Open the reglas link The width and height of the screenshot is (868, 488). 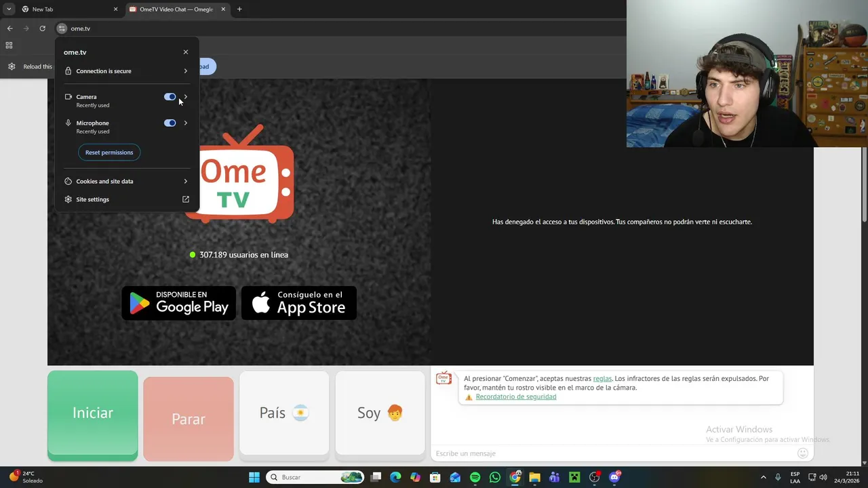pos(602,379)
